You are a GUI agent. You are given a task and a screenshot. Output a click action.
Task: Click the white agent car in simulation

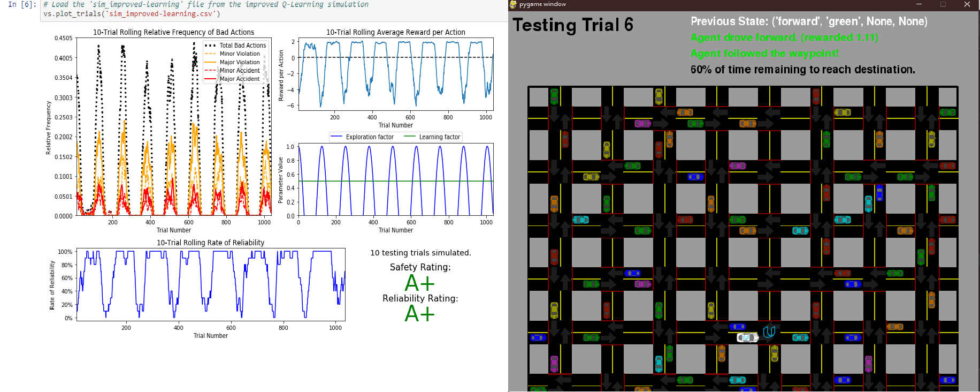[747, 337]
